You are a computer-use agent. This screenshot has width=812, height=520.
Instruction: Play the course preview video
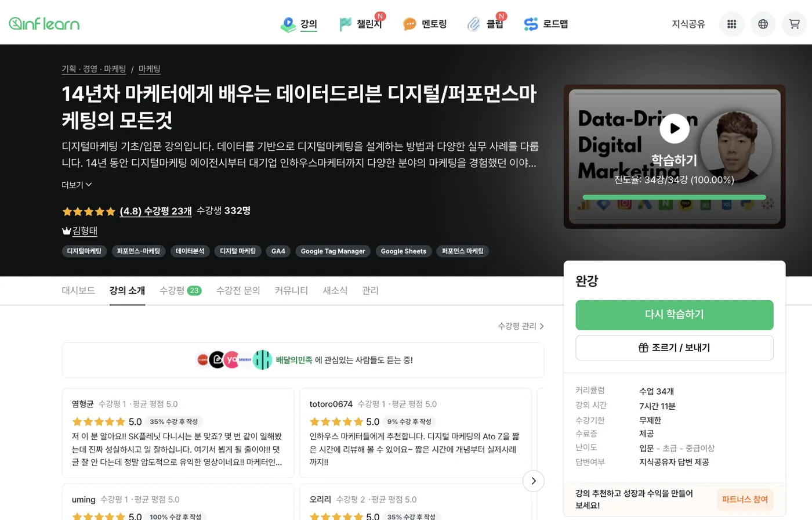[675, 128]
